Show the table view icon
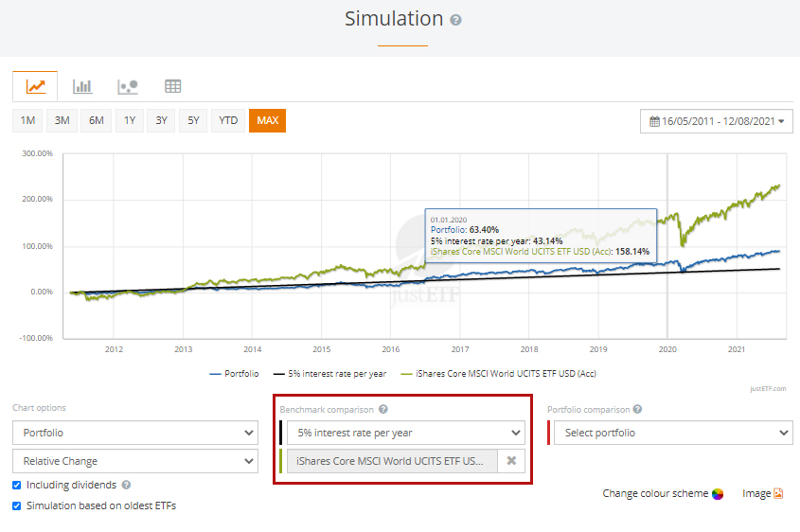The width and height of the screenshot is (800, 532). [172, 86]
